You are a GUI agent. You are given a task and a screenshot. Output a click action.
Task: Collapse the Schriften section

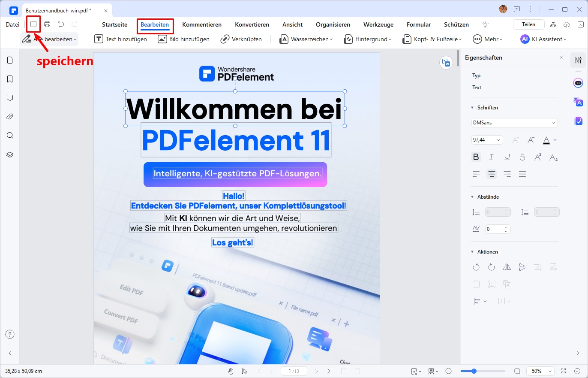click(x=473, y=108)
